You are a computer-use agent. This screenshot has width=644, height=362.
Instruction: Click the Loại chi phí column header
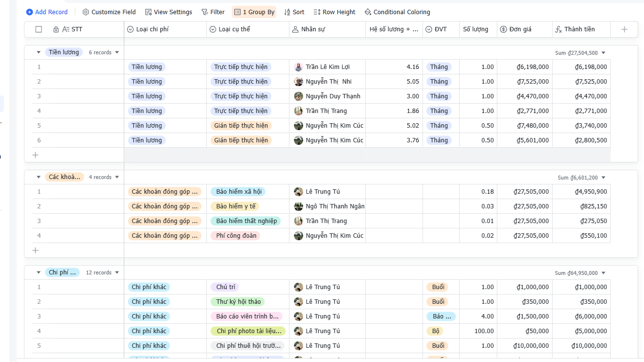[x=165, y=29]
